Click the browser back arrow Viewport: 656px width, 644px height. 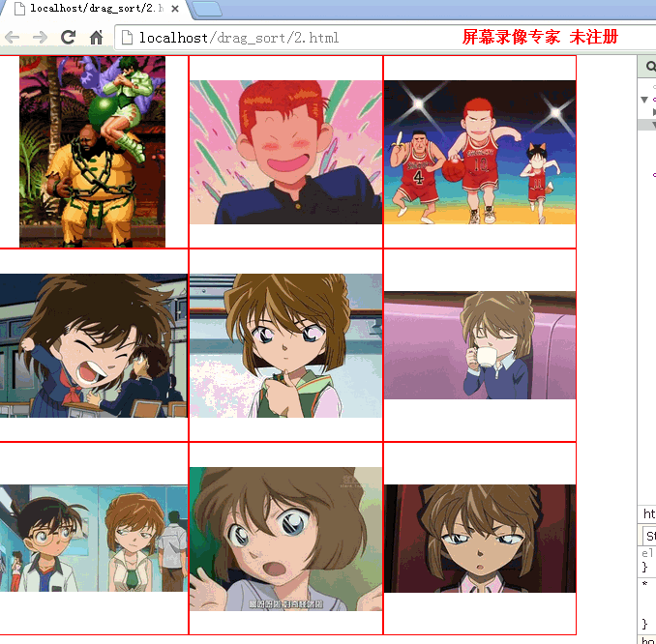13,38
